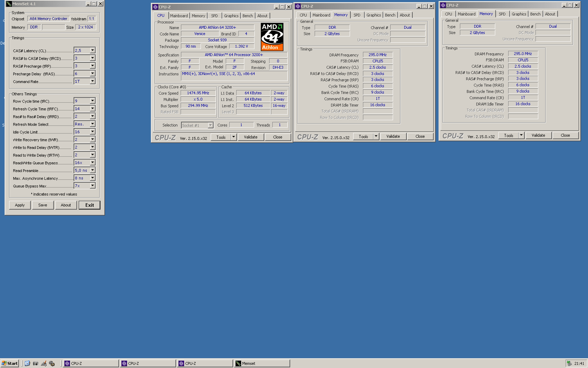The height and width of the screenshot is (368, 588).
Task: Click the "2 x 1024" memory Size value in MemSet
Action: pos(85,27)
